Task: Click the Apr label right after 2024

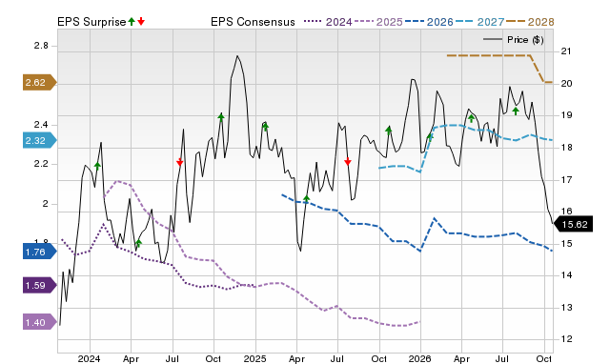Action: pos(131,358)
